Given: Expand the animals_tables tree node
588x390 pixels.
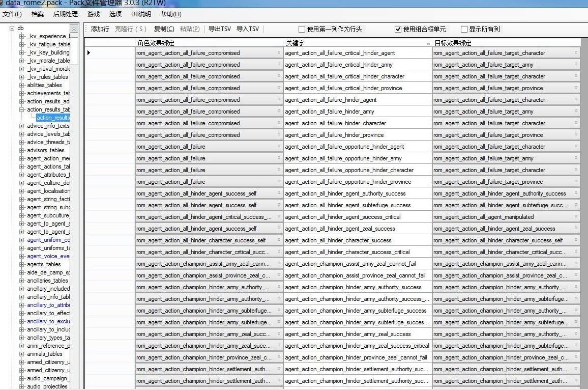Looking at the screenshot, I should click(x=22, y=354).
